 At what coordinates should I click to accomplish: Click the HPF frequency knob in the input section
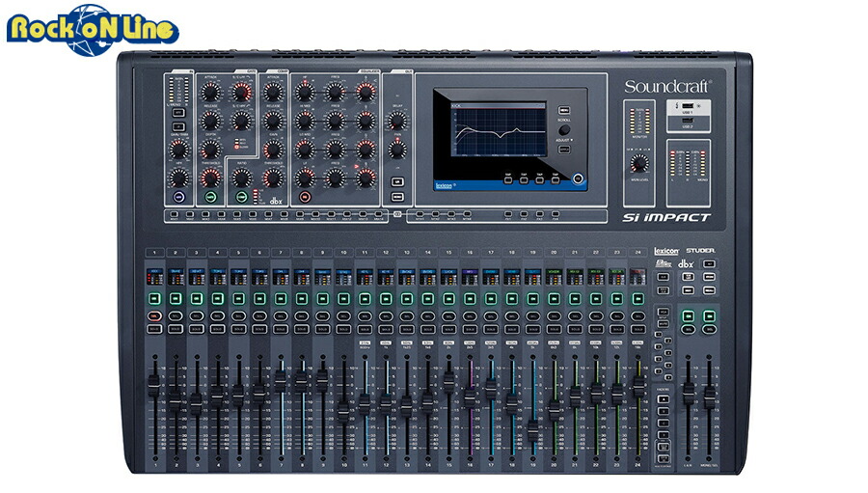point(178,178)
